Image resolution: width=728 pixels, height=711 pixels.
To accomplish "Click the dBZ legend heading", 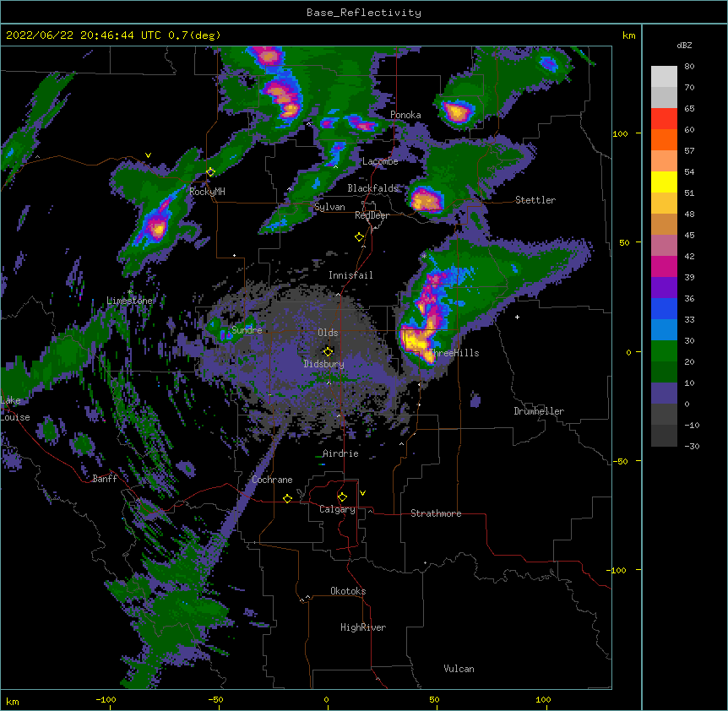I will tap(684, 46).
